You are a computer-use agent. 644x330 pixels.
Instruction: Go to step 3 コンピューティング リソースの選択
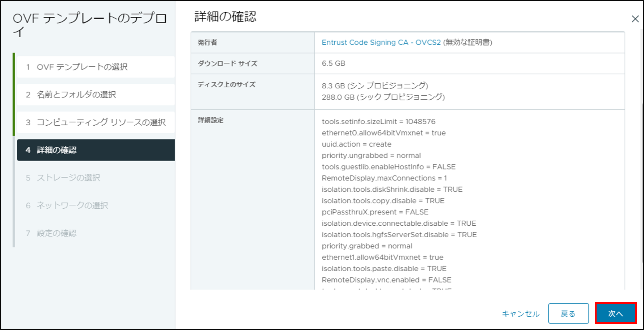tap(96, 122)
